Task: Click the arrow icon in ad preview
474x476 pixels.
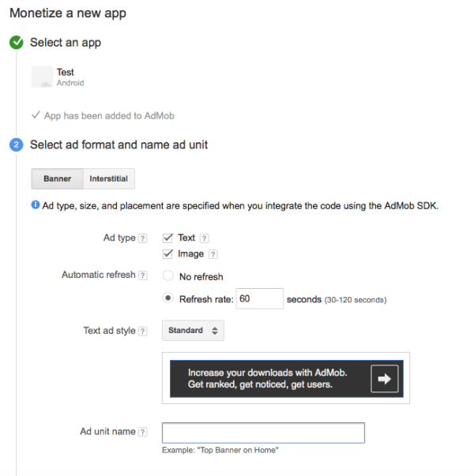Action: point(385,379)
